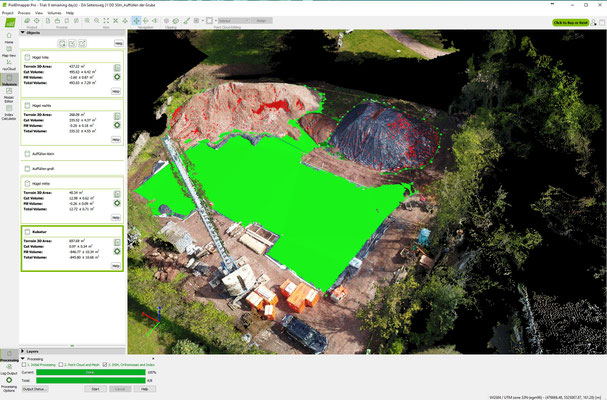This screenshot has width=607, height=400.
Task: Open the Mosaic Editor view
Action: point(9,94)
